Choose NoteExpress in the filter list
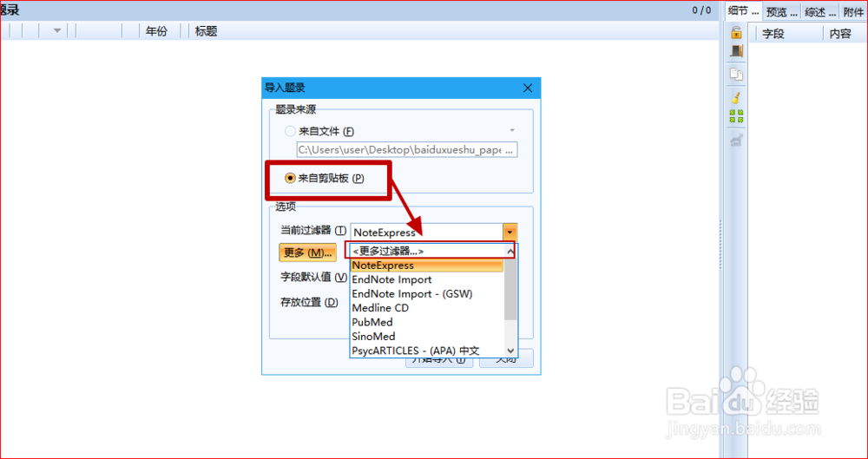This screenshot has width=868, height=459. 427,266
